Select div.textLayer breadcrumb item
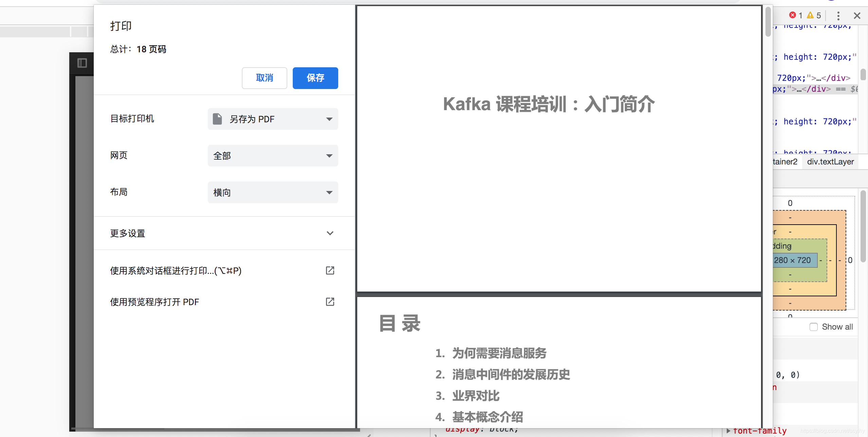This screenshot has width=868, height=437. pyautogui.click(x=830, y=162)
